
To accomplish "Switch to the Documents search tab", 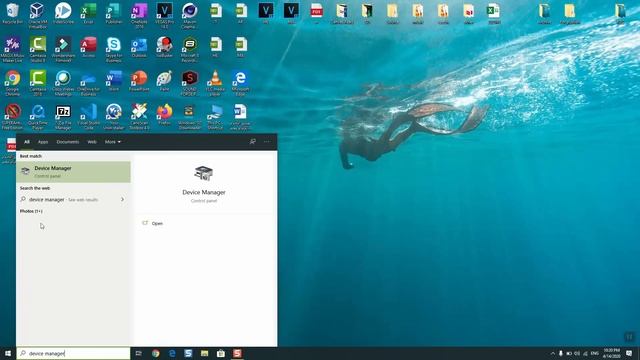I will (x=68, y=142).
